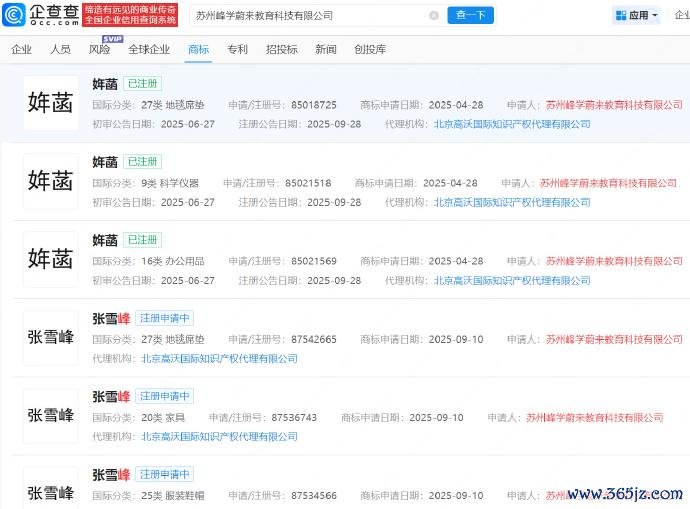Open 张雪峰 thumbnail for 25类 服装鞋帽
The width and height of the screenshot is (690, 509).
click(x=51, y=488)
